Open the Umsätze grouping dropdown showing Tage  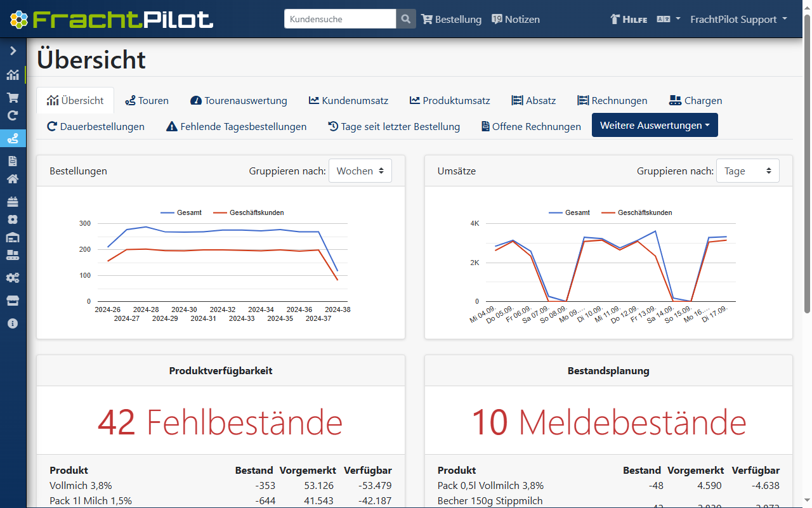tap(748, 171)
